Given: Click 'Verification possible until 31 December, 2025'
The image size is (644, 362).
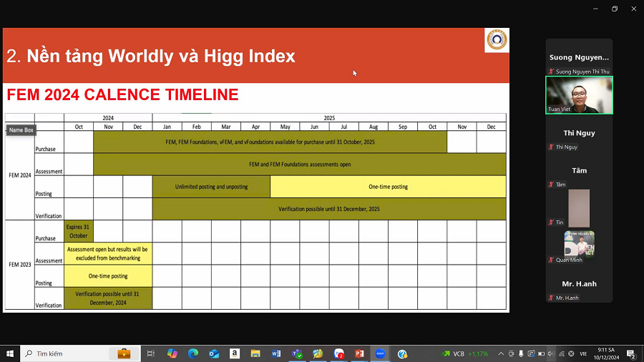Looking at the screenshot, I should (x=329, y=209).
